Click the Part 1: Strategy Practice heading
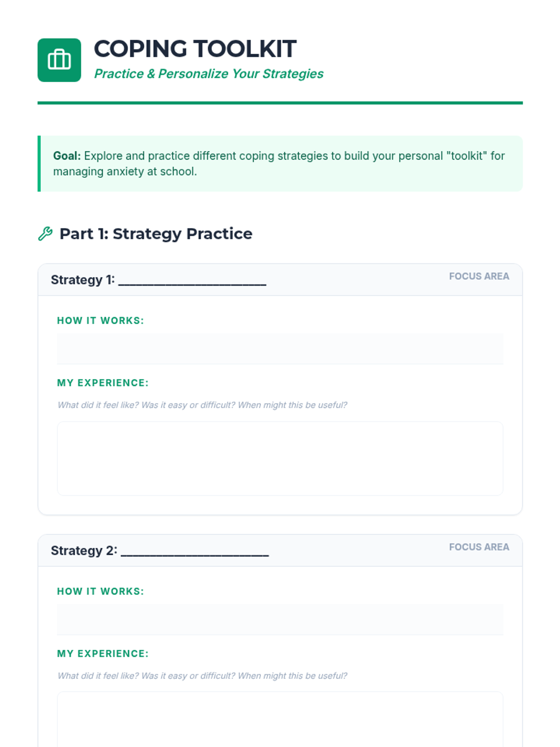560x747 pixels. 156,233
